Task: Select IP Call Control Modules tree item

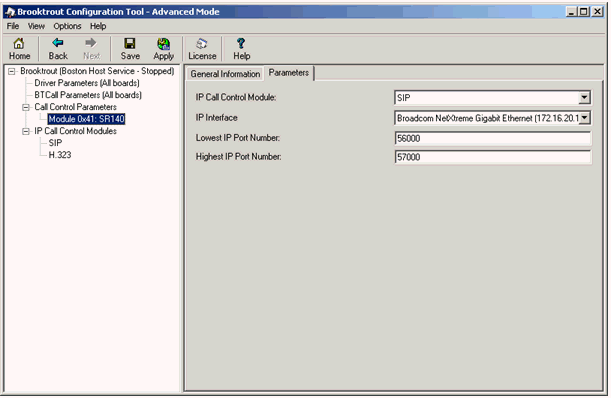Action: tap(75, 131)
